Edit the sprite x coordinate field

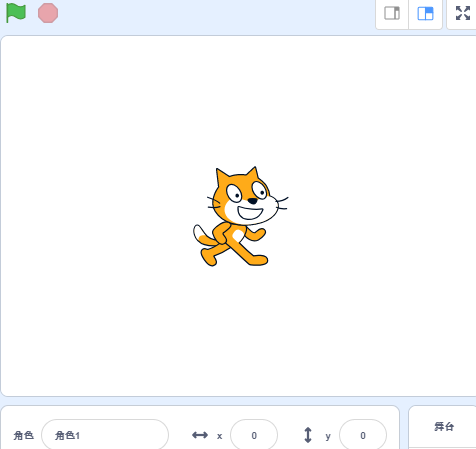pyautogui.click(x=254, y=435)
